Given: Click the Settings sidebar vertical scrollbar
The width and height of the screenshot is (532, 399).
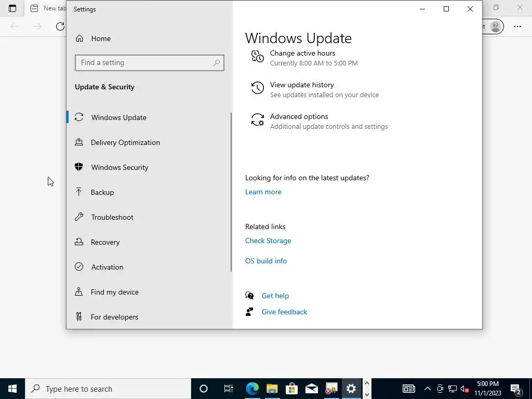Looking at the screenshot, I should tap(231, 192).
